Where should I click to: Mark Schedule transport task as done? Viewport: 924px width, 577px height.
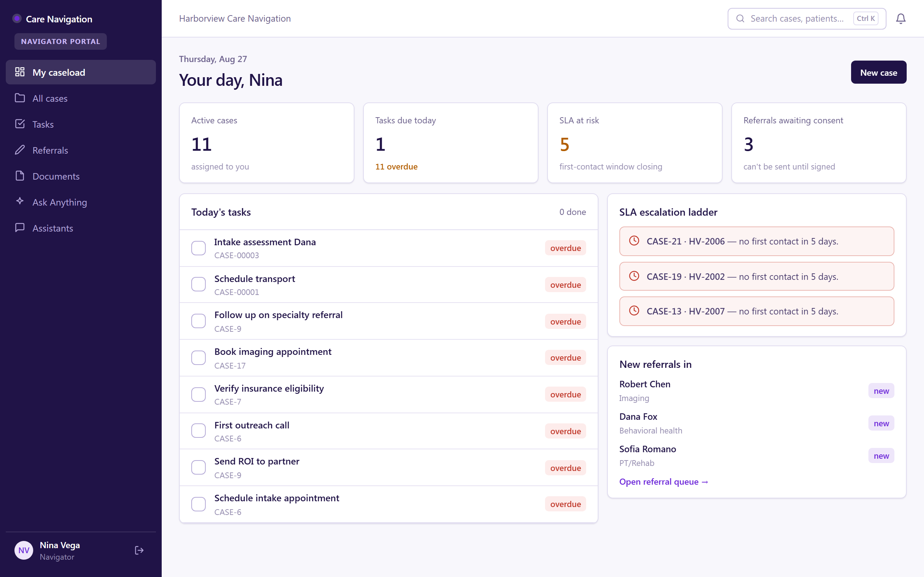[x=198, y=285]
